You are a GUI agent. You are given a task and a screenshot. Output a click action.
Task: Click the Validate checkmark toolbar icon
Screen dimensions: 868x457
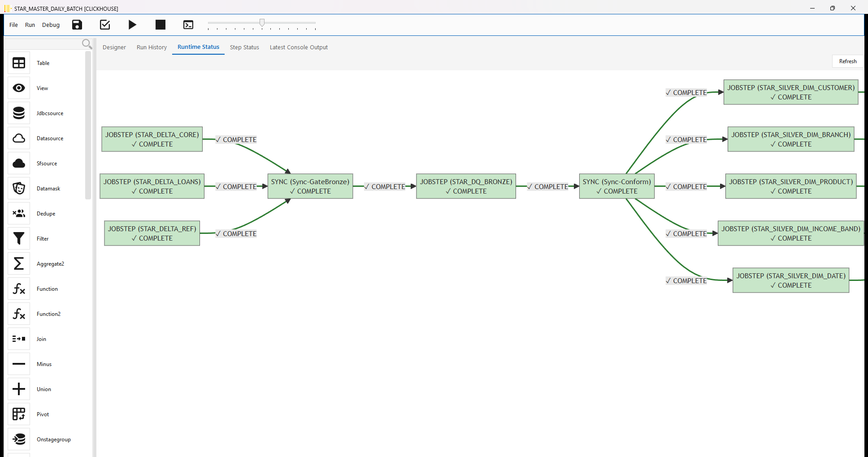(x=105, y=25)
